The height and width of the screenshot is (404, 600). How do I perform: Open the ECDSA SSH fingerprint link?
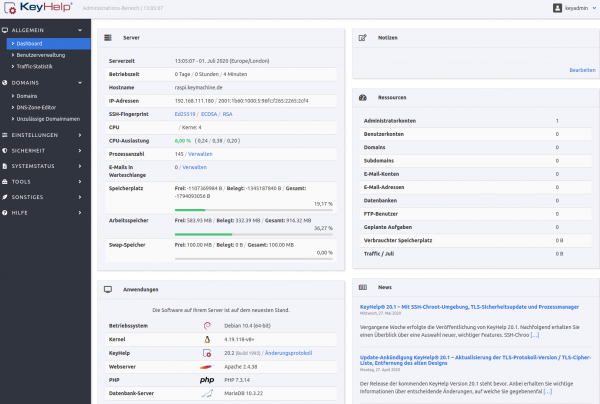(x=209, y=114)
